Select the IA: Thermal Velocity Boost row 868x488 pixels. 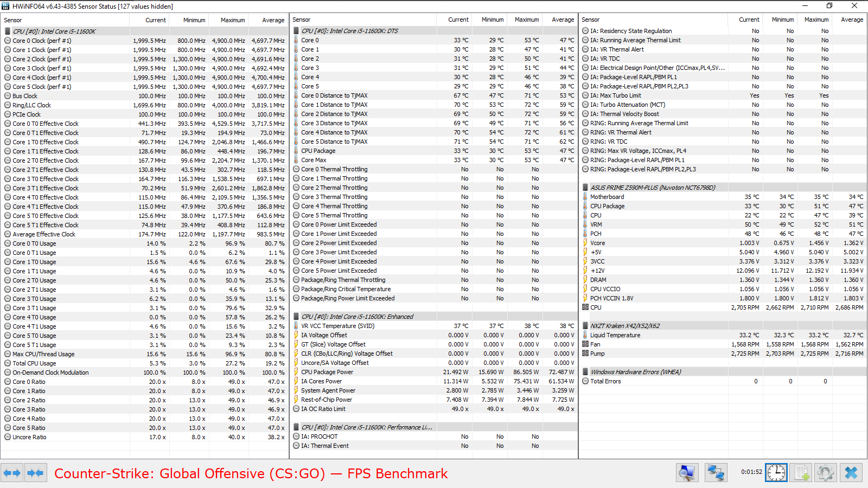point(723,114)
